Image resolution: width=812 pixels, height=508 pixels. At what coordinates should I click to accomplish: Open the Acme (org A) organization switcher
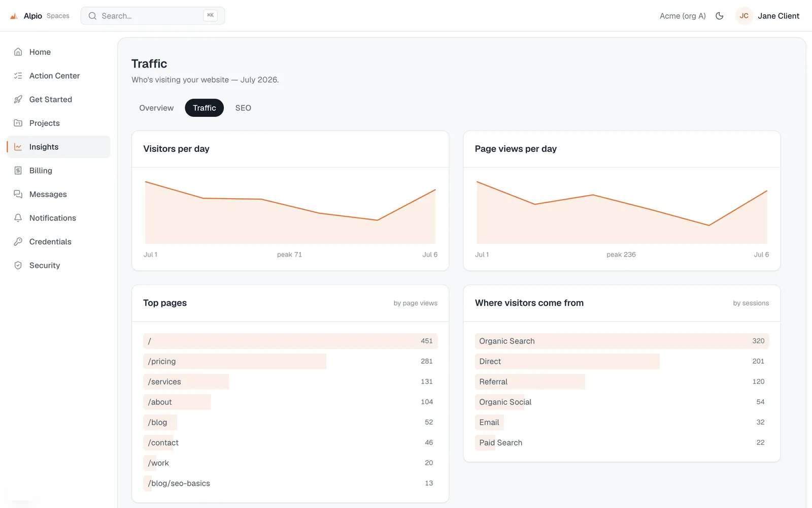click(683, 16)
